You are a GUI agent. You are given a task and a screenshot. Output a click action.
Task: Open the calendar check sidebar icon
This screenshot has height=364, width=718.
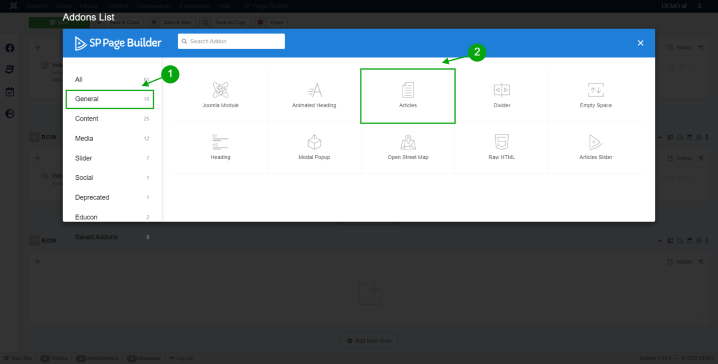(10, 92)
